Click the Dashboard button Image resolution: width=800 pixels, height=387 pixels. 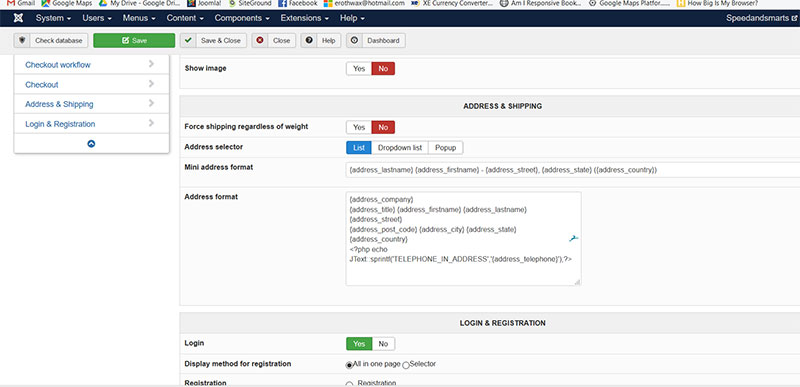(376, 41)
